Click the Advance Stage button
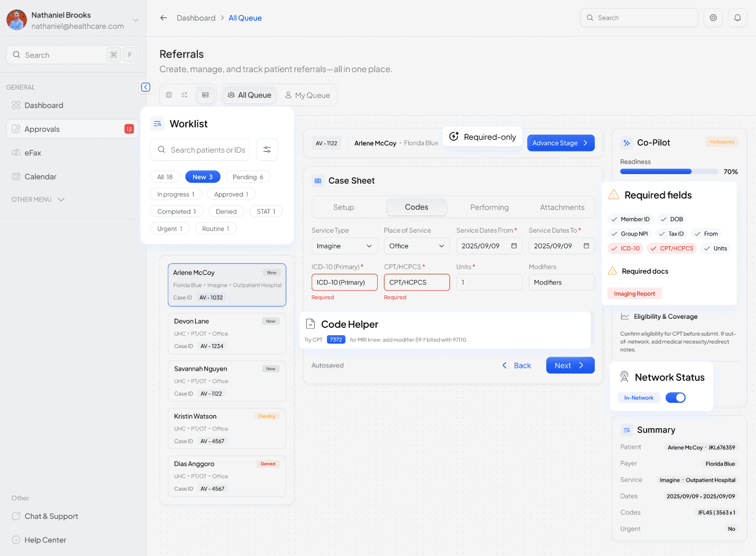This screenshot has width=756, height=556. (x=560, y=143)
